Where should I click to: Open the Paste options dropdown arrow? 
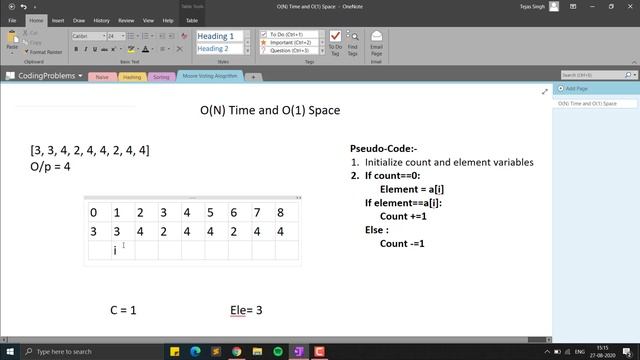pos(12,53)
